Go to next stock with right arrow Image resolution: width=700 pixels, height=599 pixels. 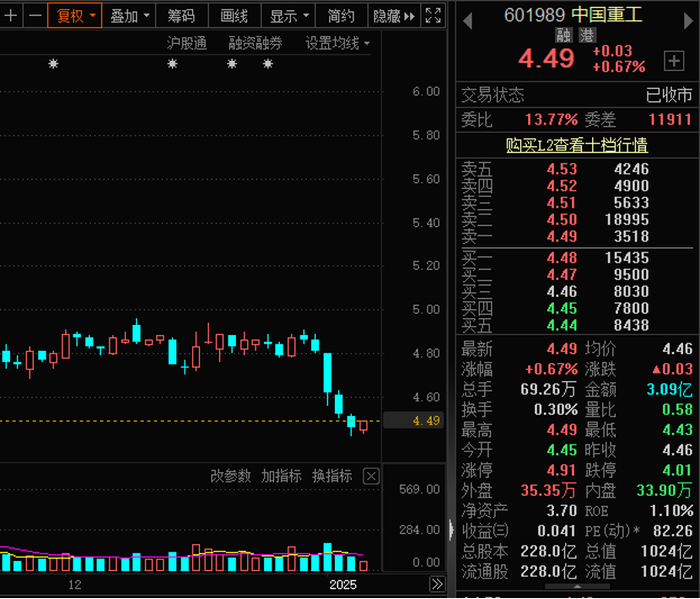pyautogui.click(x=688, y=21)
